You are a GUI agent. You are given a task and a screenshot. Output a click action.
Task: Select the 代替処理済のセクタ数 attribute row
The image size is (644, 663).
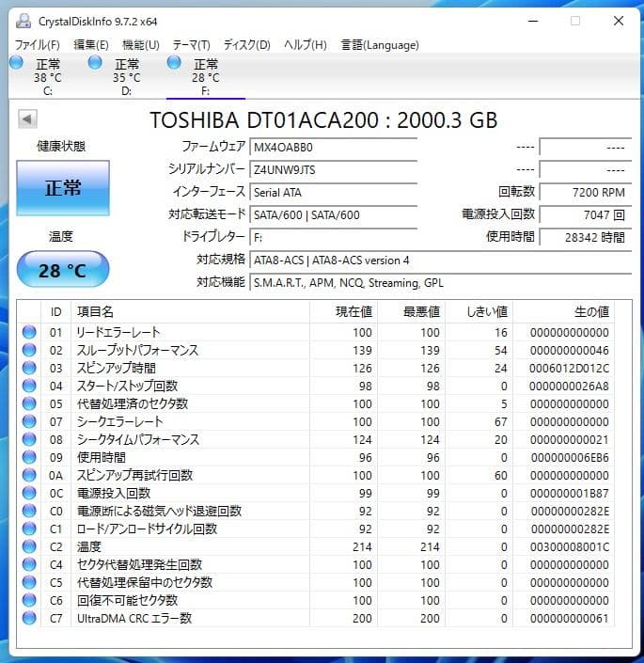tap(316, 403)
